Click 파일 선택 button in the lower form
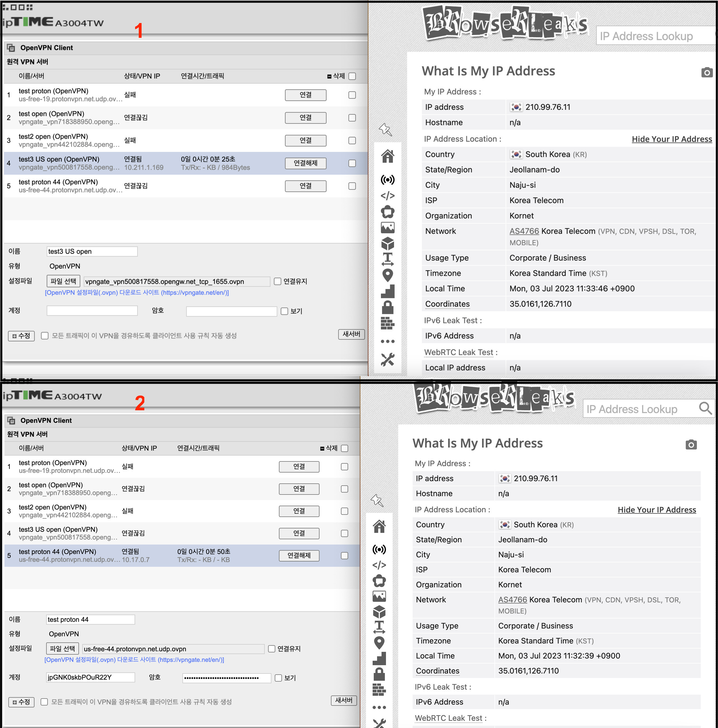The image size is (718, 728). 62,649
